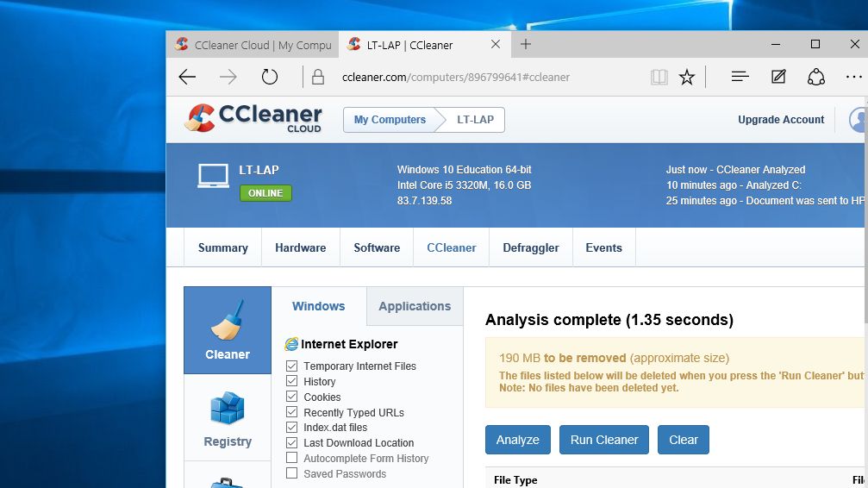Uncheck the Cookies checkbox
Screen dimensions: 868x488
point(291,397)
